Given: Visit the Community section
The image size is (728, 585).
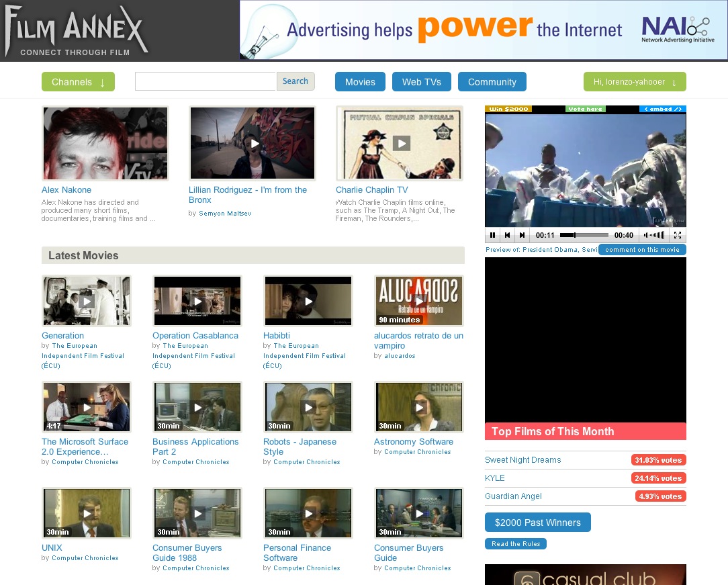Looking at the screenshot, I should pyautogui.click(x=492, y=82).
